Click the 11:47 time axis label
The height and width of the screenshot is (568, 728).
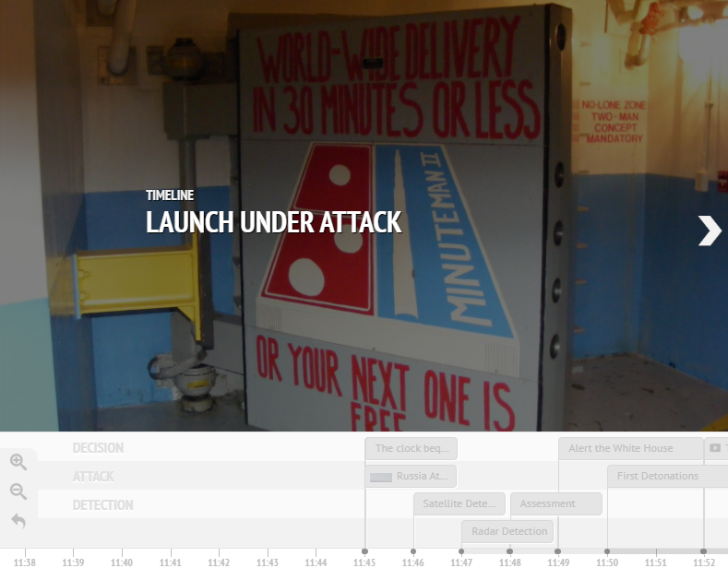tap(461, 562)
